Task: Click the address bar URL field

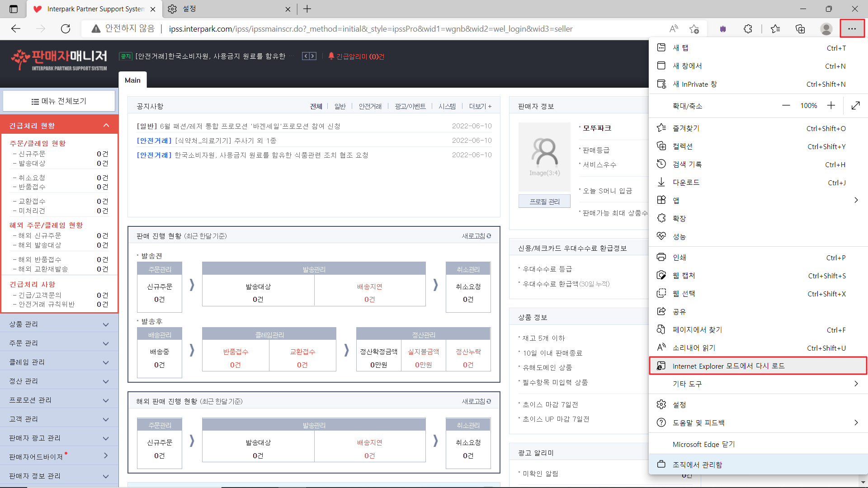Action: 371,29
